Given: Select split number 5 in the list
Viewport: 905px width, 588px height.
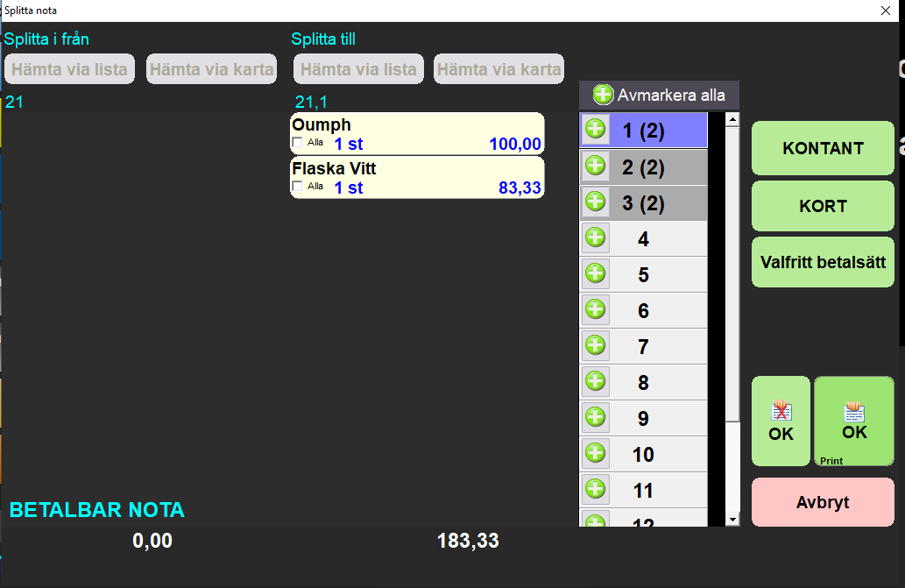Looking at the screenshot, I should click(644, 275).
